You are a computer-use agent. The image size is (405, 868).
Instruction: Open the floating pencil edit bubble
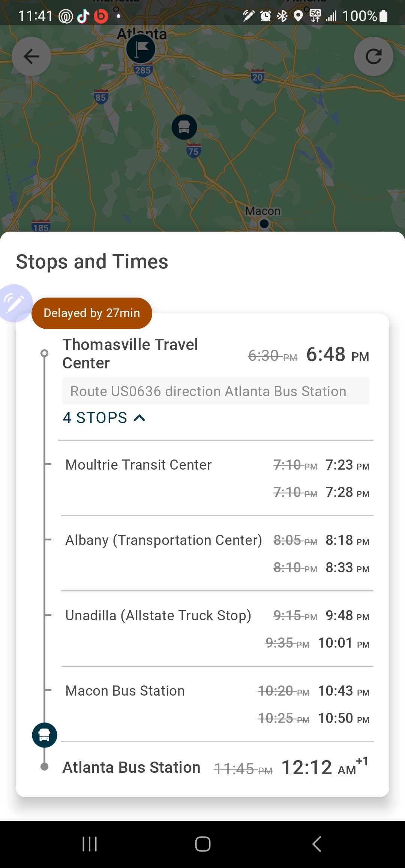coord(15,303)
